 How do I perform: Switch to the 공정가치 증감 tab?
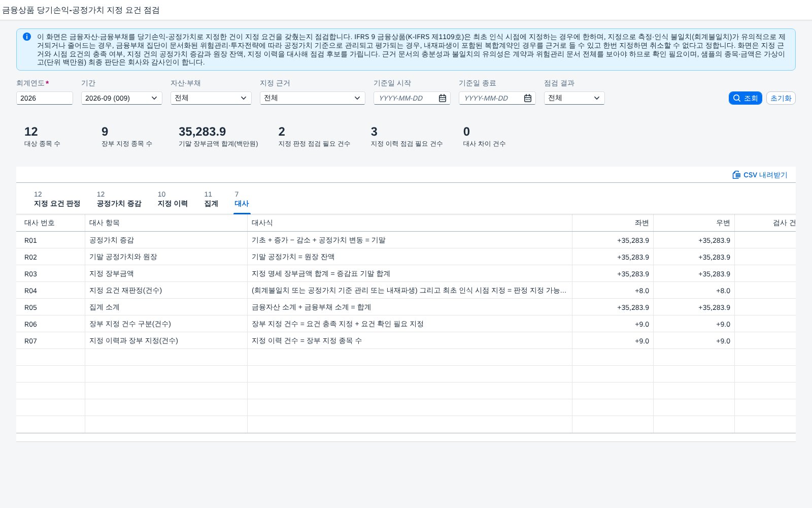point(119,199)
